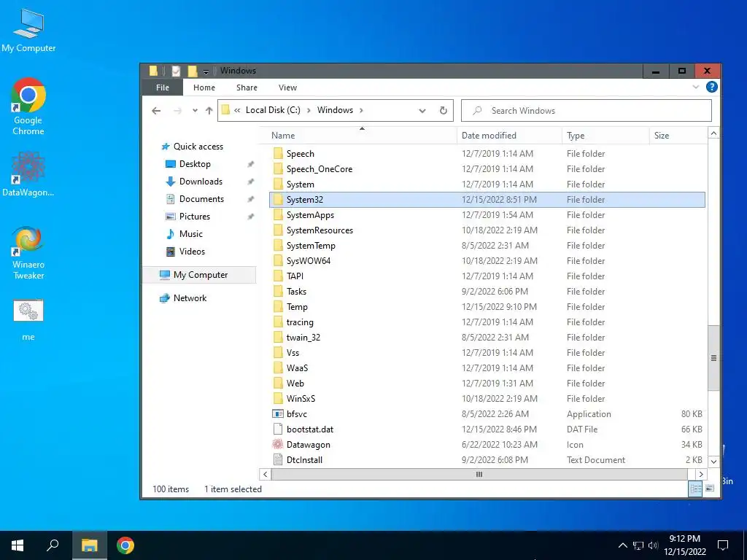
Task: Open Customize Quick Access Toolbar dropdown
Action: pos(206,71)
